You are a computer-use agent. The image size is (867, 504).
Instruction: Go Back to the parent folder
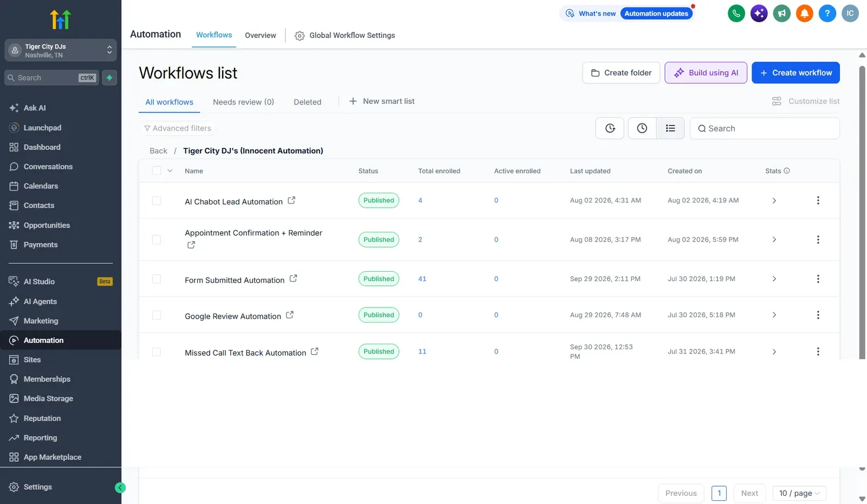pos(158,151)
